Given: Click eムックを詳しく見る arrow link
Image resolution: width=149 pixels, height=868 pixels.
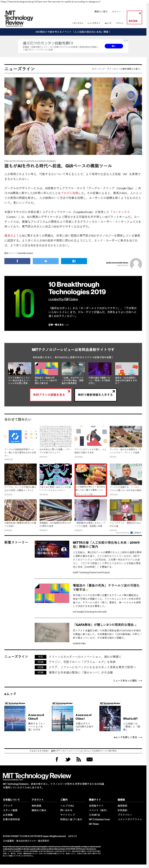Looking at the screenshot, I should click(128, 737).
